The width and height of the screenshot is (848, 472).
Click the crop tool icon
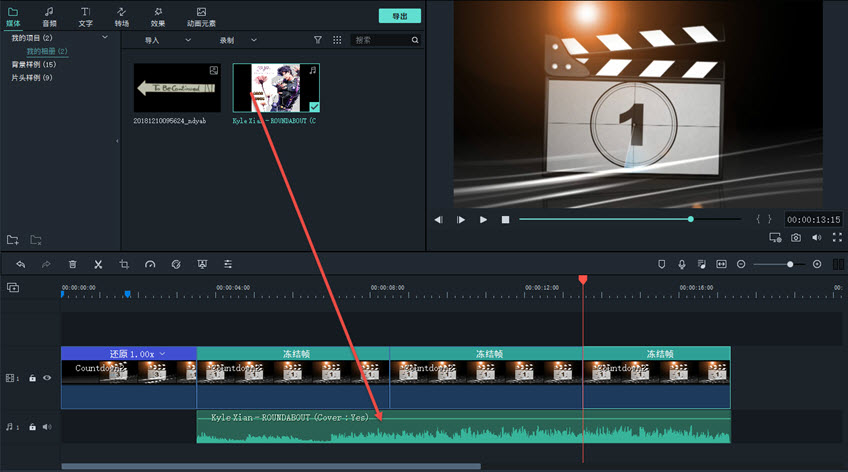tap(124, 264)
